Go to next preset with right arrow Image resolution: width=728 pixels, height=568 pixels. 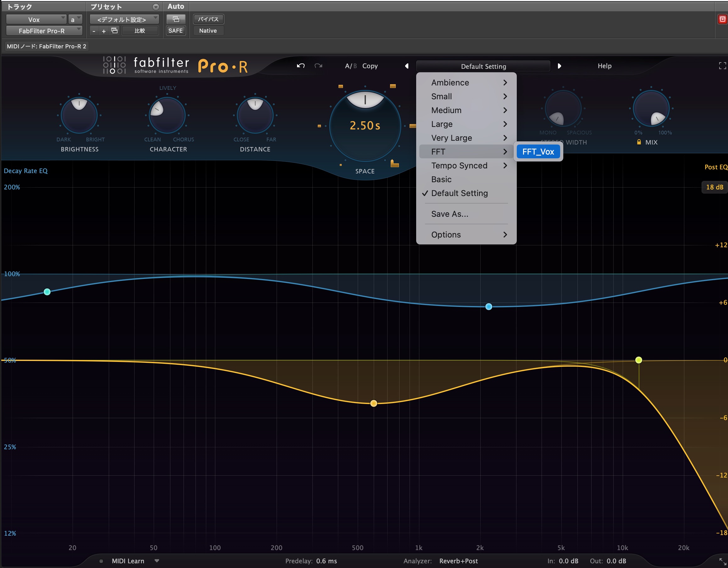(x=559, y=66)
